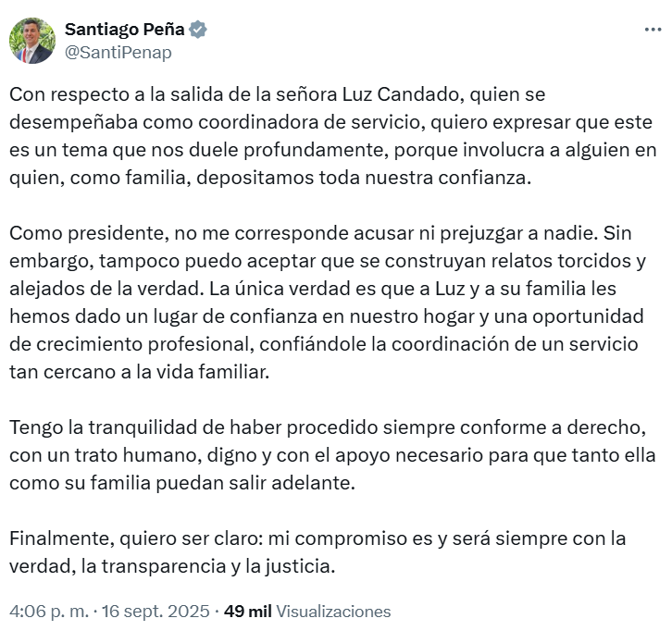Select the 16 sept. 2025 date

tap(152, 612)
